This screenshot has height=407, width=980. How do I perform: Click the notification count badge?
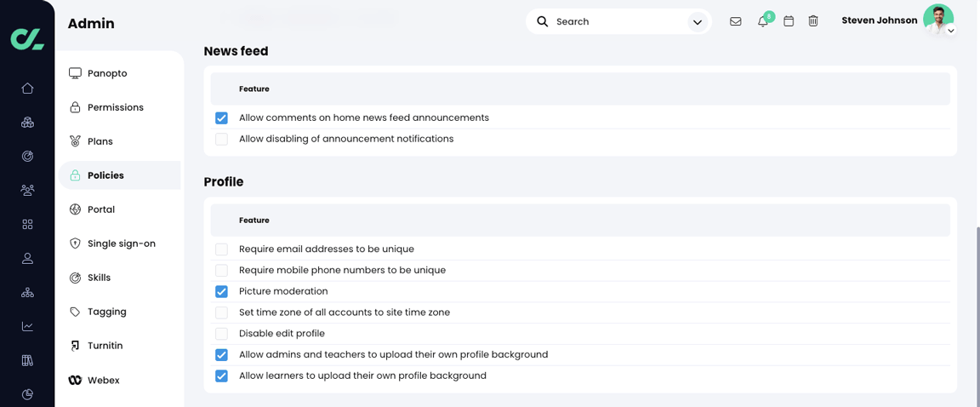(x=769, y=16)
